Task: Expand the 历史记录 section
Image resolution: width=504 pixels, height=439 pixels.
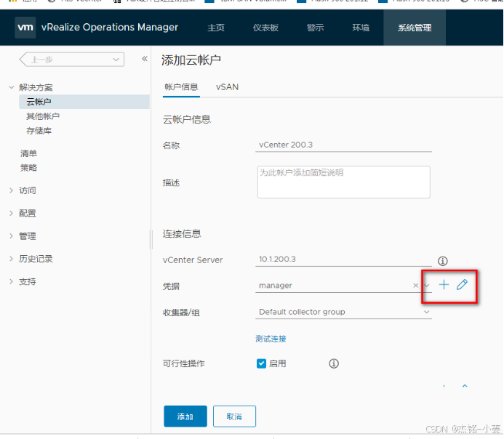Action: click(11, 259)
